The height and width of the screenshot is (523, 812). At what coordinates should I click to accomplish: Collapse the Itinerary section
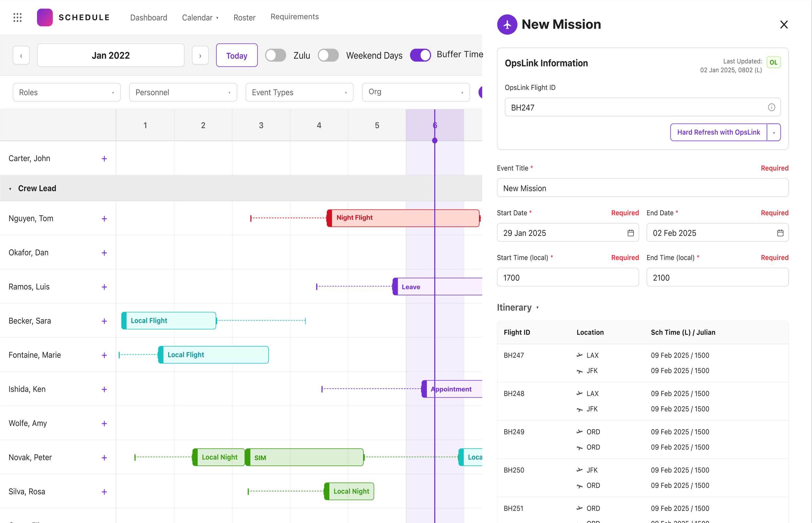pos(537,308)
